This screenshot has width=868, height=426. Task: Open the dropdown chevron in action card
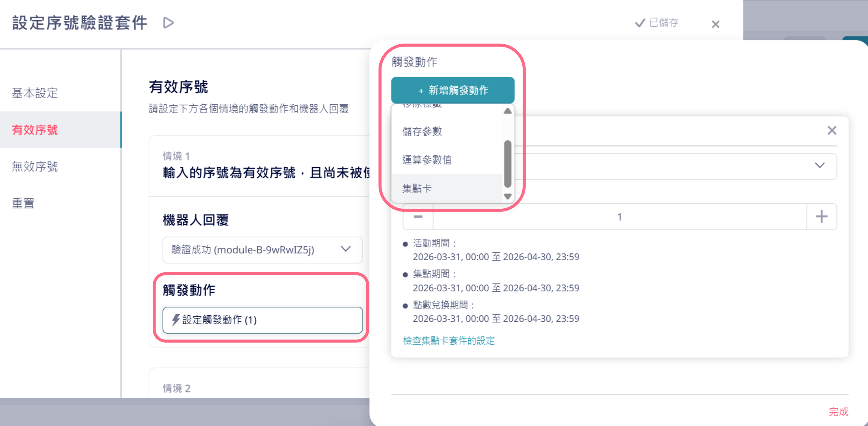click(x=819, y=165)
